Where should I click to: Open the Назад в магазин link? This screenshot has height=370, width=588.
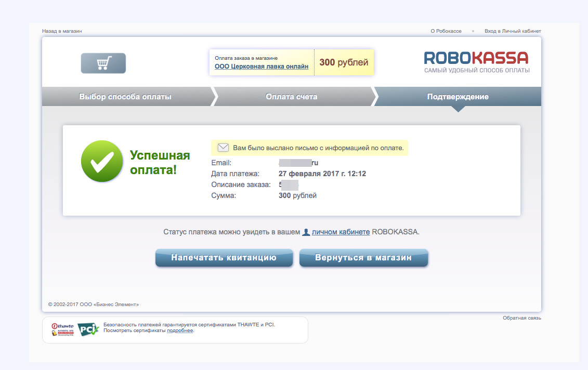(x=62, y=31)
